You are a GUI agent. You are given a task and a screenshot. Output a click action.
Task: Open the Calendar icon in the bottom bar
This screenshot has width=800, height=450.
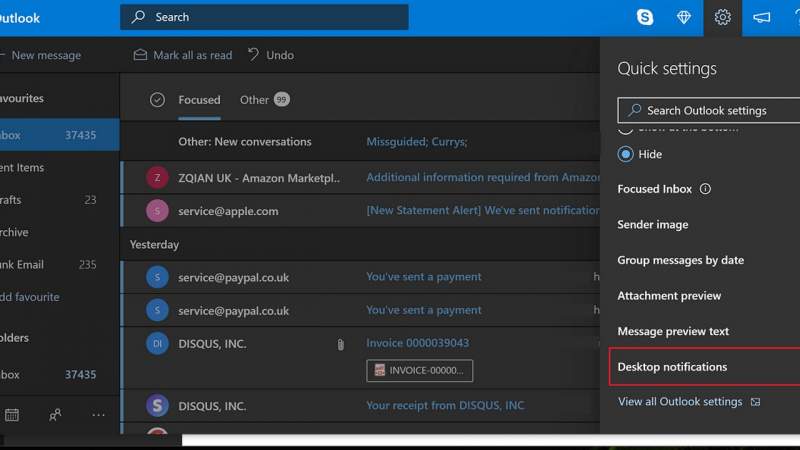(x=12, y=415)
